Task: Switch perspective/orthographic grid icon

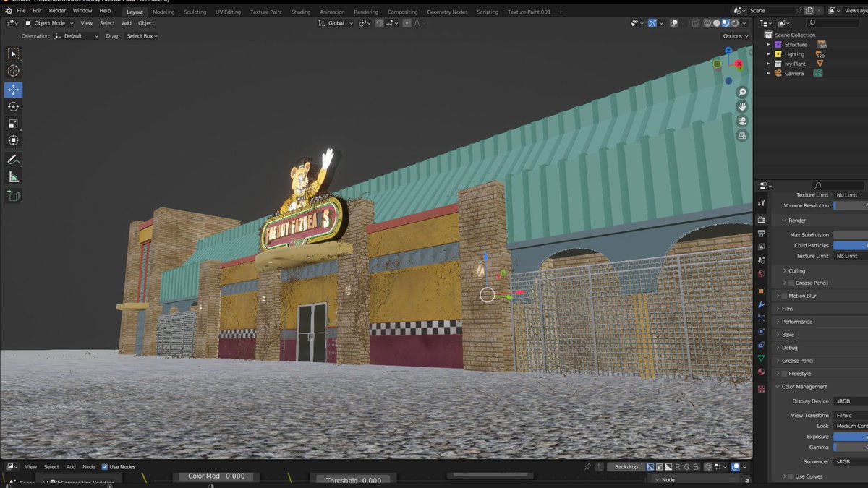Action: point(742,135)
